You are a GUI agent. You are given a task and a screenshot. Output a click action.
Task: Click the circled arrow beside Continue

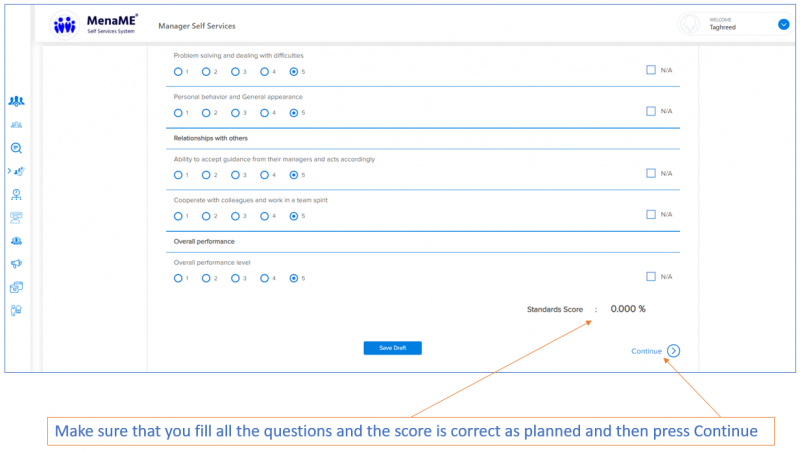(x=674, y=351)
